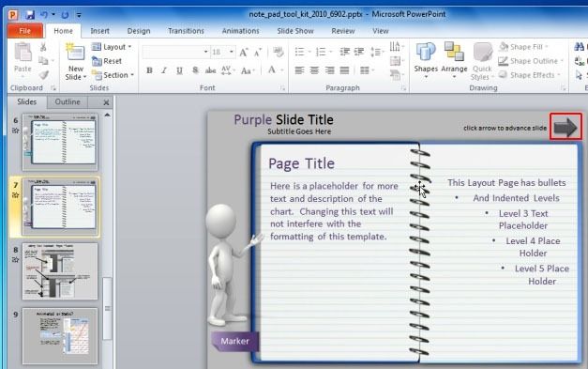Click the Bold formatting icon

[149, 70]
